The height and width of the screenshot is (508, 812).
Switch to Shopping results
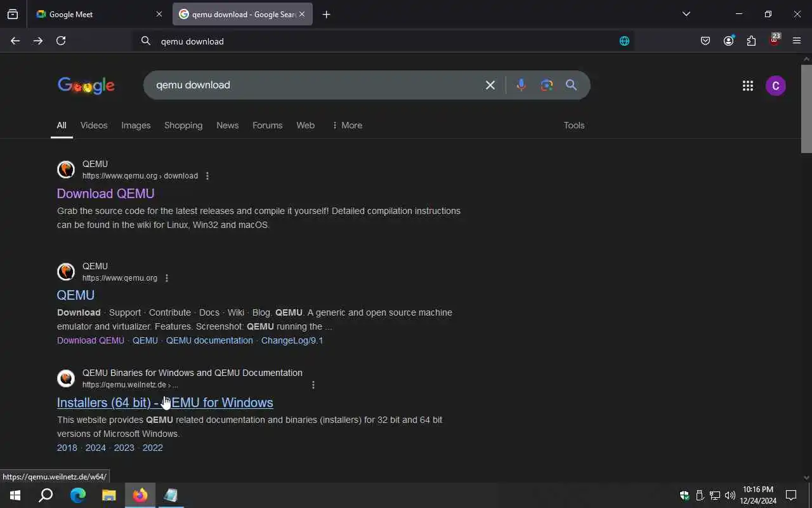[x=183, y=125]
